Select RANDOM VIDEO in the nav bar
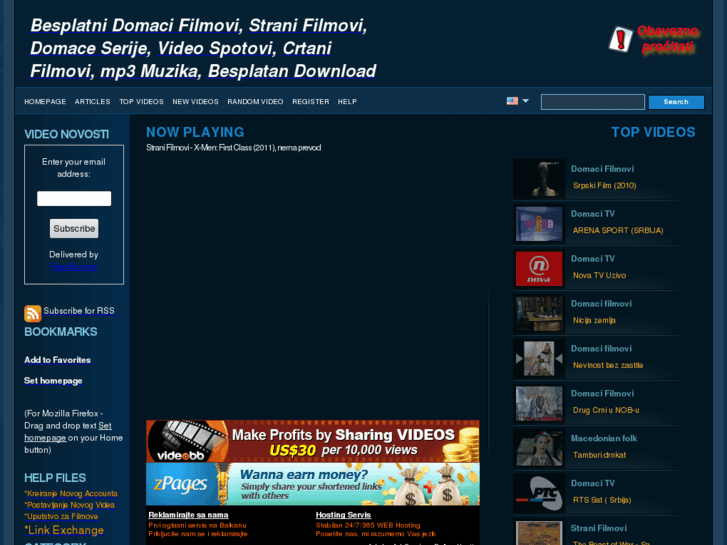Viewport: 727px width, 545px height. click(x=255, y=102)
